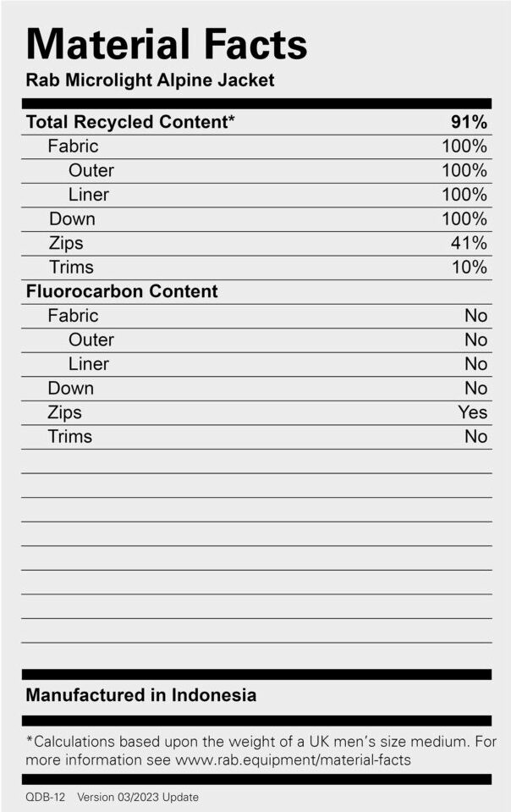Click the 10% value for Trims
This screenshot has width=511, height=812.
[x=469, y=268]
